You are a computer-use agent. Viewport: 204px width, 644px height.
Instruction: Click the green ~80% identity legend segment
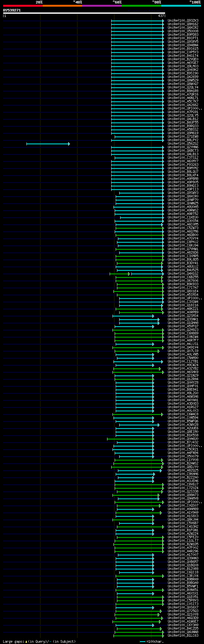[x=142, y=6]
